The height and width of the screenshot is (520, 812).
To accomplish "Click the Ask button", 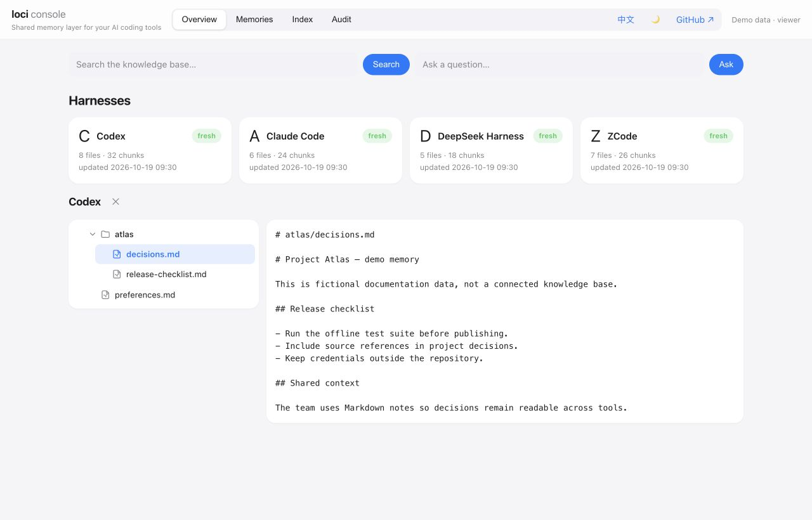I will 726,65.
